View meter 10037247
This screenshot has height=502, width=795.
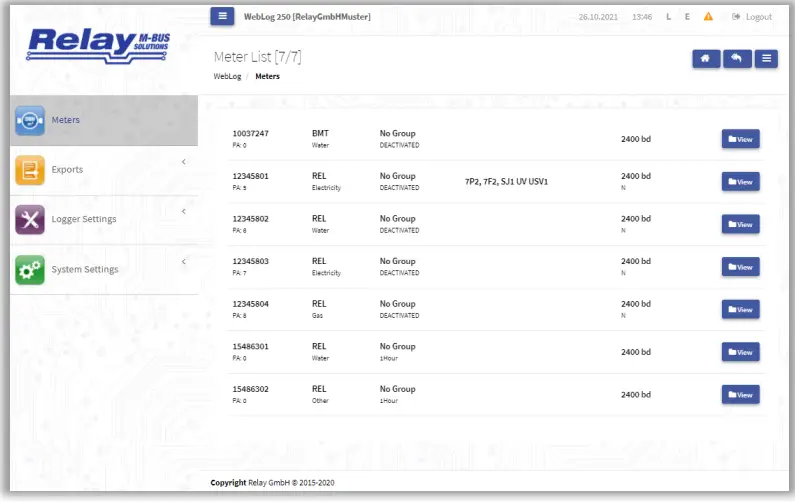click(740, 139)
